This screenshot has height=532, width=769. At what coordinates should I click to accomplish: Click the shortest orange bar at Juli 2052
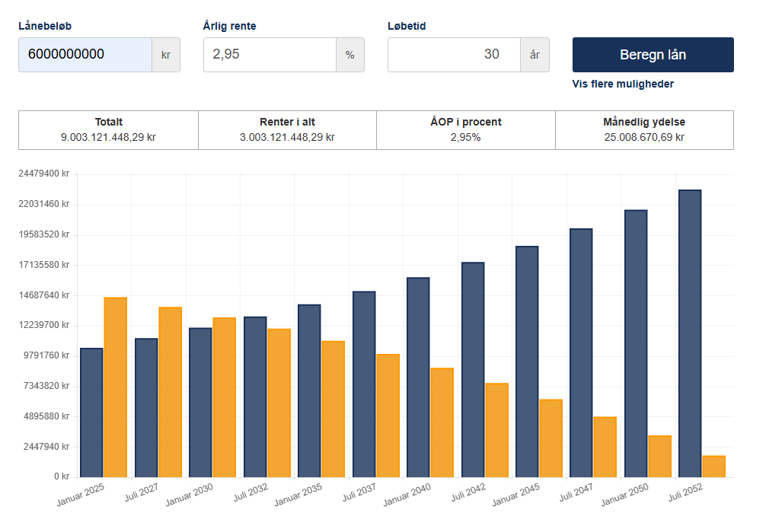pos(713,467)
